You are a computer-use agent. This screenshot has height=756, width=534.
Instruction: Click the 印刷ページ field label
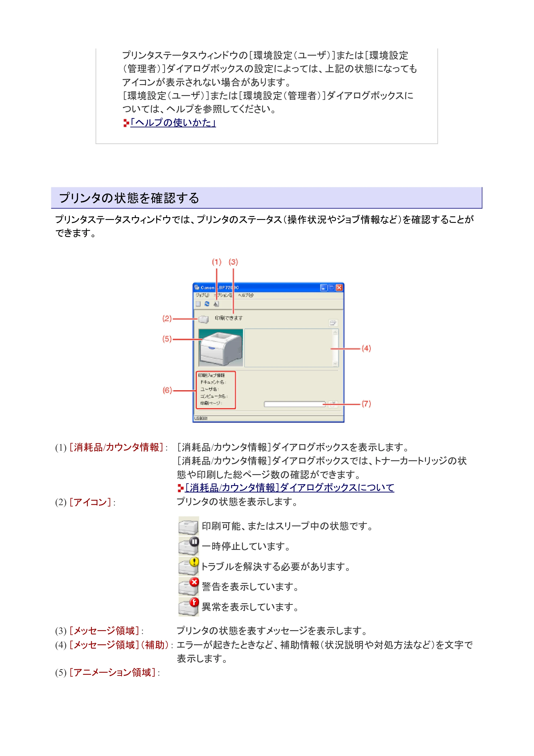tap(211, 403)
